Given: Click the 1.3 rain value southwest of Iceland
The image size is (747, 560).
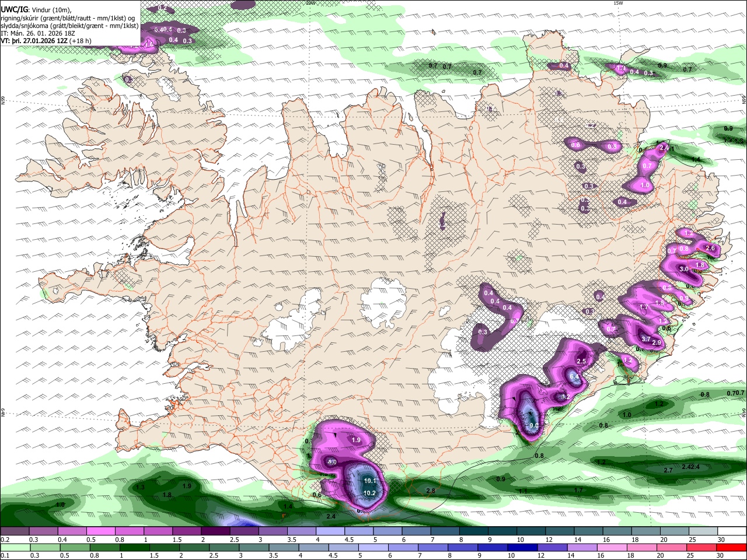Looking at the screenshot, I should pos(140,487).
